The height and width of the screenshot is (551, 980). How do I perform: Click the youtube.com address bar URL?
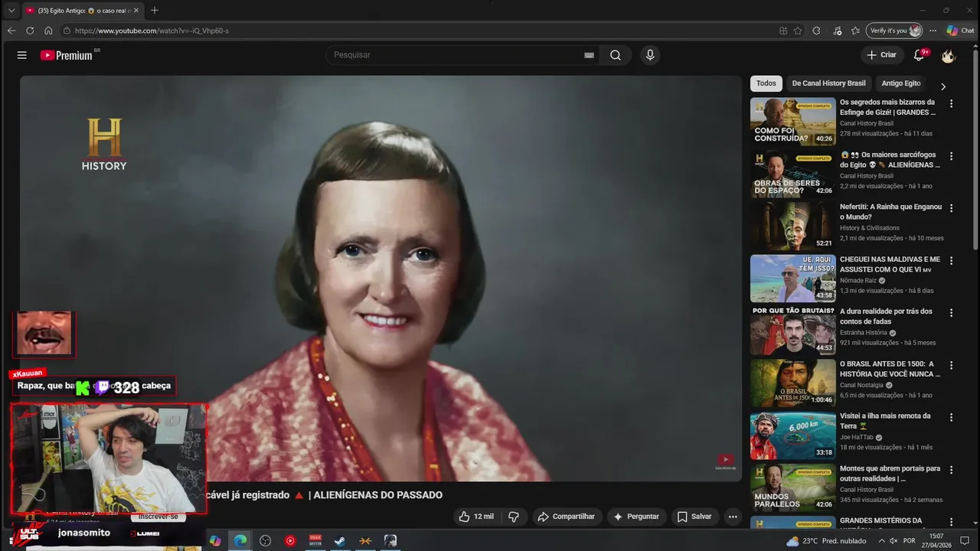[152, 31]
